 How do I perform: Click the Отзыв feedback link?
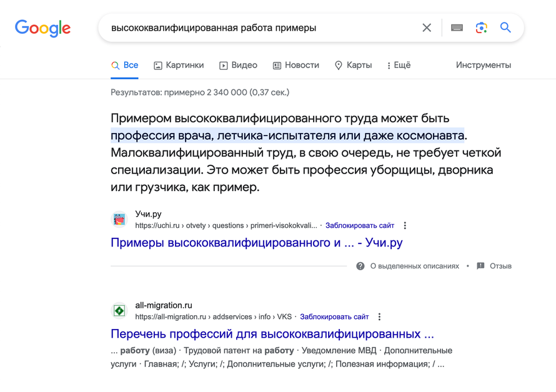[500, 266]
